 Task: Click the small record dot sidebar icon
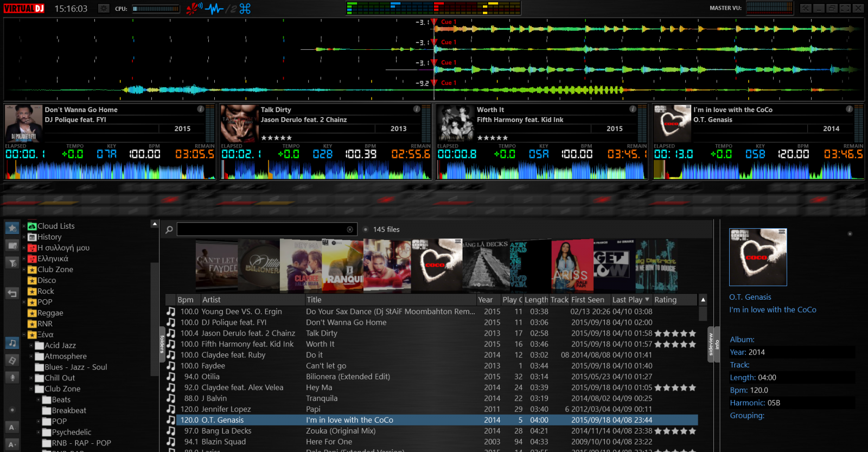pos(12,410)
